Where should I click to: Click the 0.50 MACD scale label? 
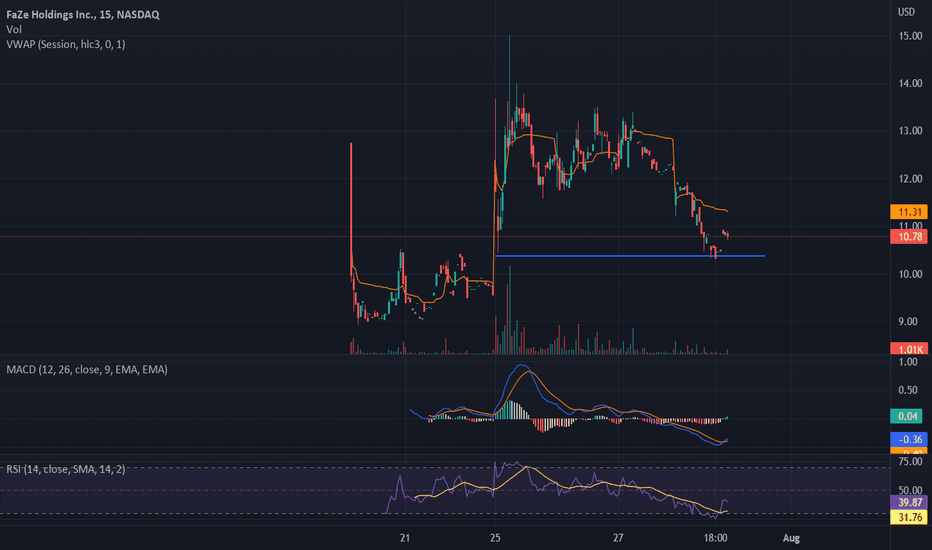pyautogui.click(x=908, y=390)
